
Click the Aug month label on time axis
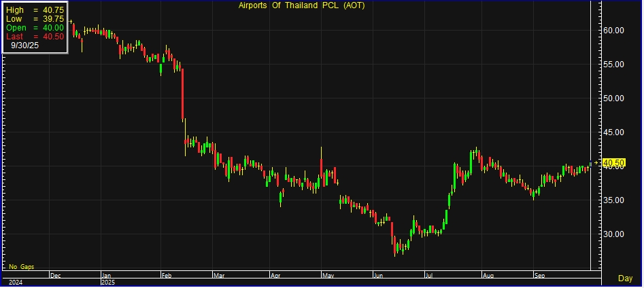(x=488, y=275)
